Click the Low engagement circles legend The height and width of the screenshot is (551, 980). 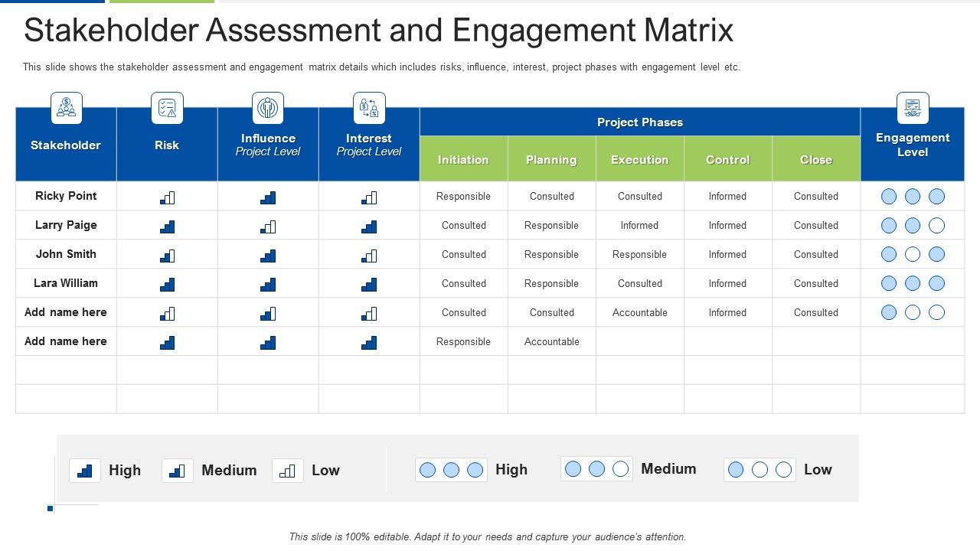[759, 470]
